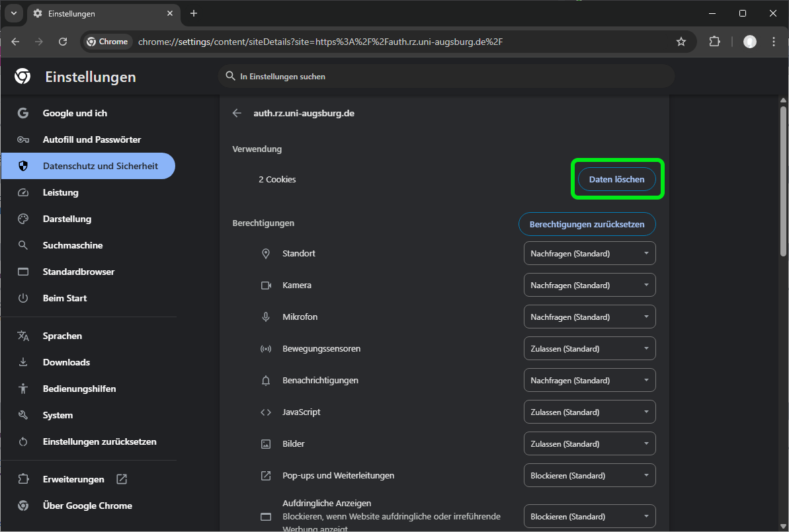Viewport: 789px width, 532px height.
Task: Open the JavaScript permission dropdown
Action: tap(589, 412)
